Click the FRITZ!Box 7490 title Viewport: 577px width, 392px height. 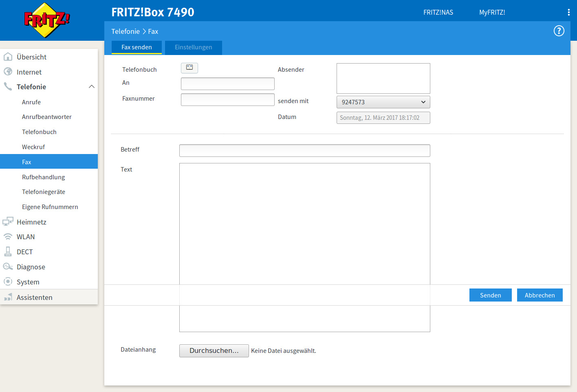153,12
